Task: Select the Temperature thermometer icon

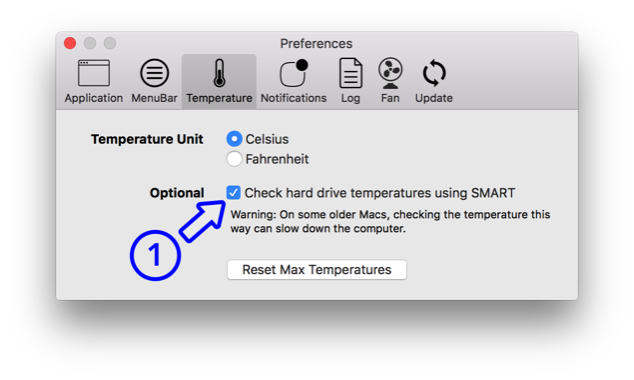Action: [219, 73]
